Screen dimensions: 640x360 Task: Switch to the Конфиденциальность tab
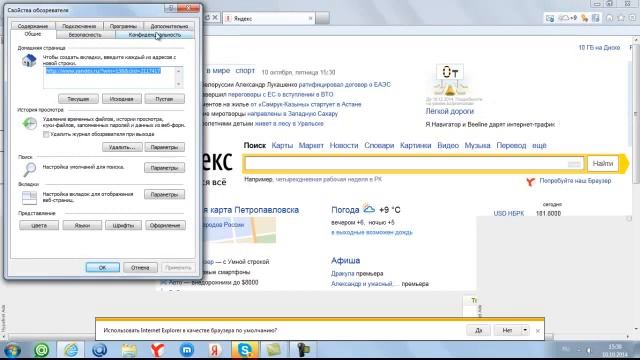click(155, 35)
